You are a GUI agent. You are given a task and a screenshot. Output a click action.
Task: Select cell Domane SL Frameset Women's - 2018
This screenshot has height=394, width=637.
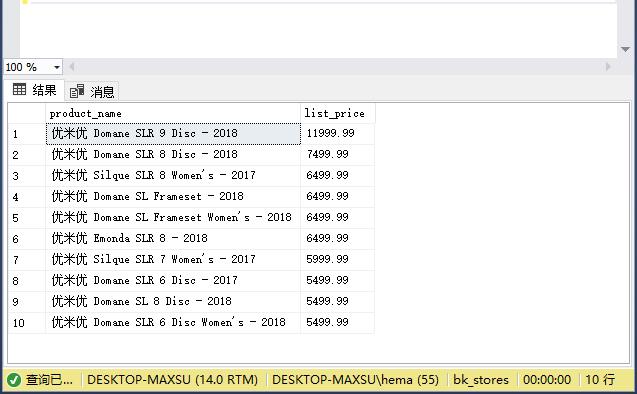173,218
